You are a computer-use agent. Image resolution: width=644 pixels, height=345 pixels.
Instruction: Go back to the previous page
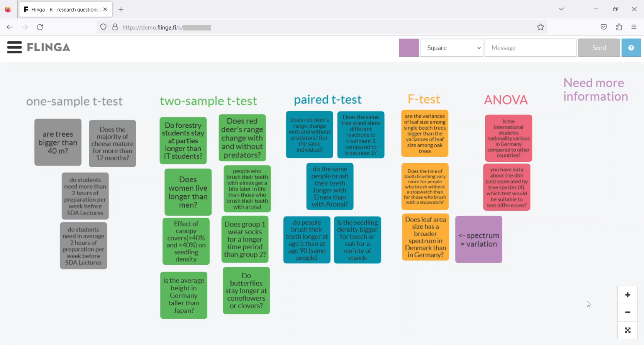point(10,27)
